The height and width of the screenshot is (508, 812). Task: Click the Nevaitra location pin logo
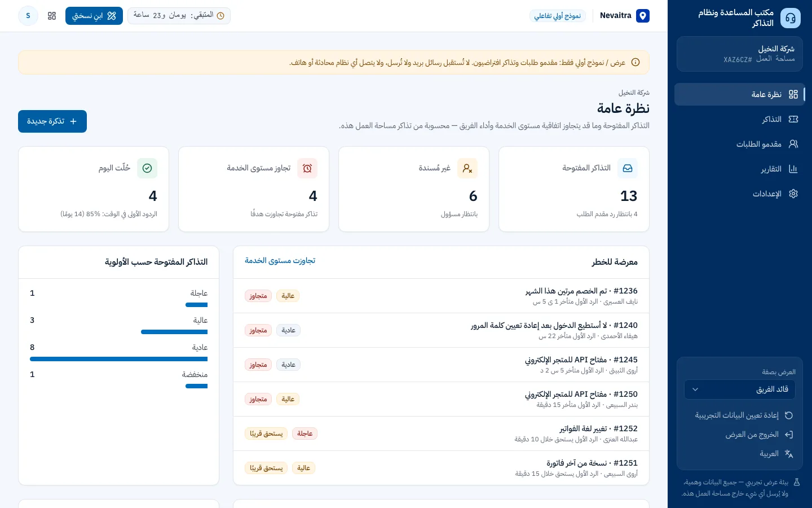pos(643,16)
